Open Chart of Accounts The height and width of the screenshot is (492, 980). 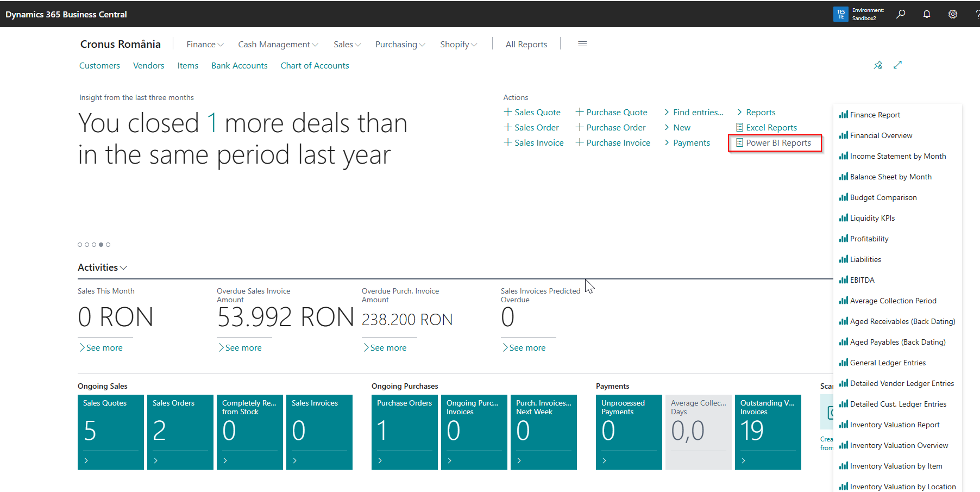315,65
